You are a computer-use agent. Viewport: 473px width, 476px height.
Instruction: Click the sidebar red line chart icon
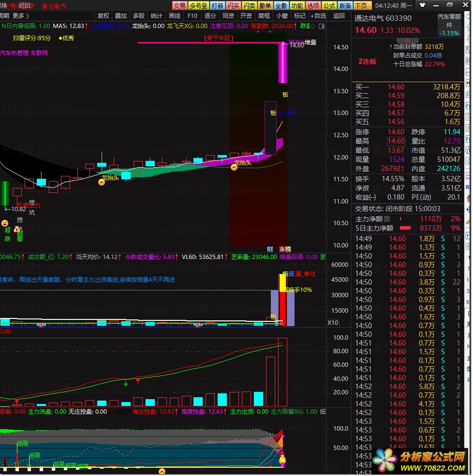click(x=468, y=72)
